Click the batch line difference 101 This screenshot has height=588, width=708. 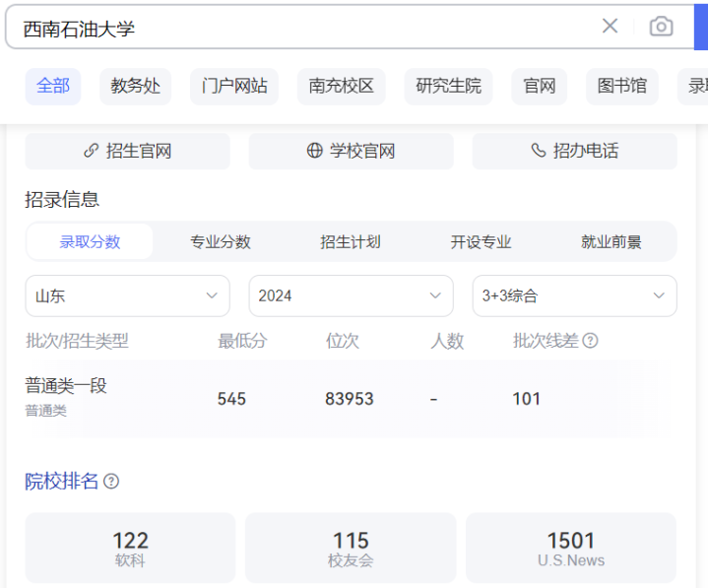pos(527,399)
